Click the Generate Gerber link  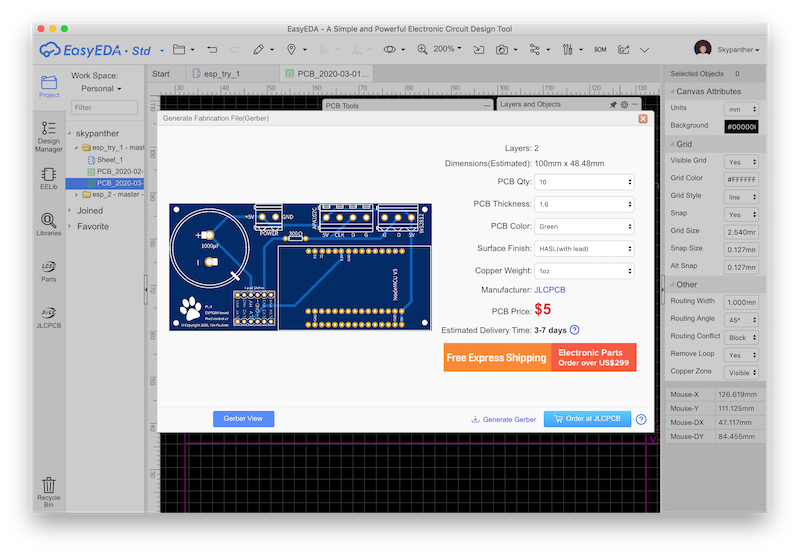coord(503,419)
